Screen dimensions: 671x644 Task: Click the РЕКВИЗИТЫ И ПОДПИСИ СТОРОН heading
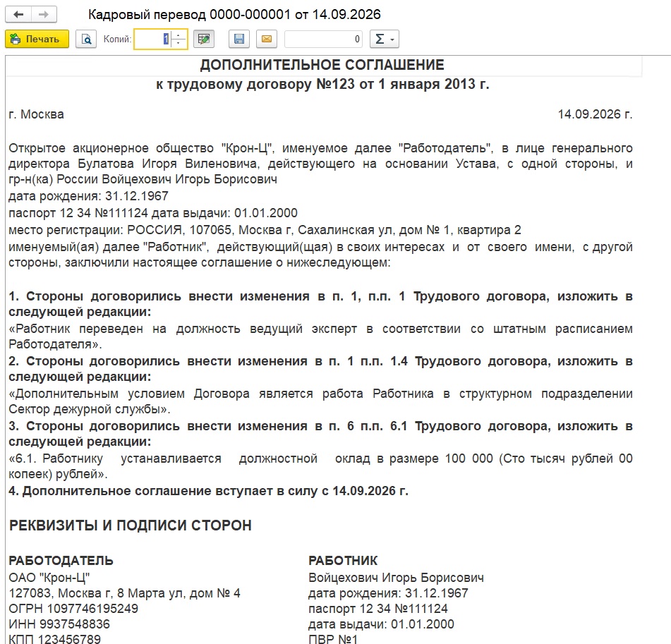pyautogui.click(x=131, y=525)
